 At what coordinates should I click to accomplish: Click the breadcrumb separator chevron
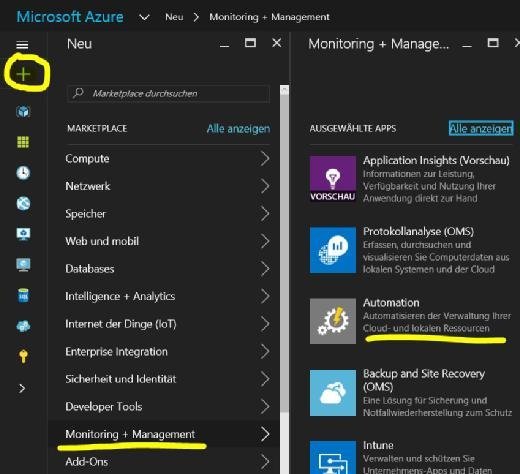pyautogui.click(x=196, y=17)
